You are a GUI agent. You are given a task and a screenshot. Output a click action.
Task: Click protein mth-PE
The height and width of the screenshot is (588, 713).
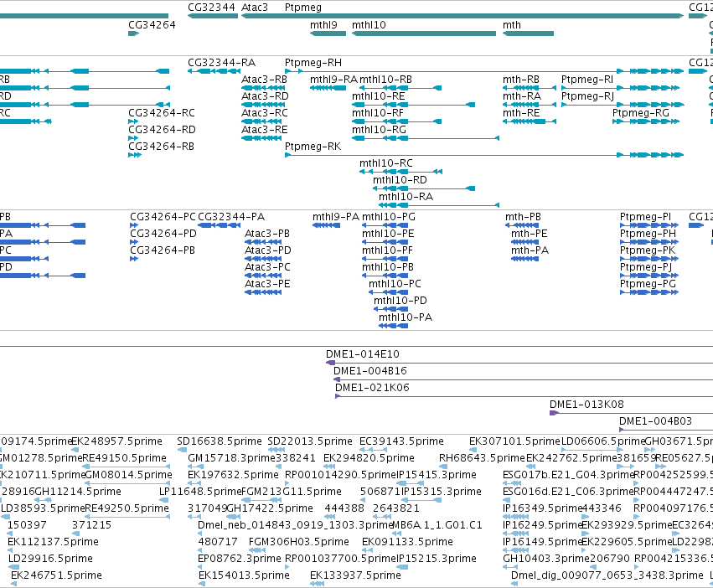point(529,234)
